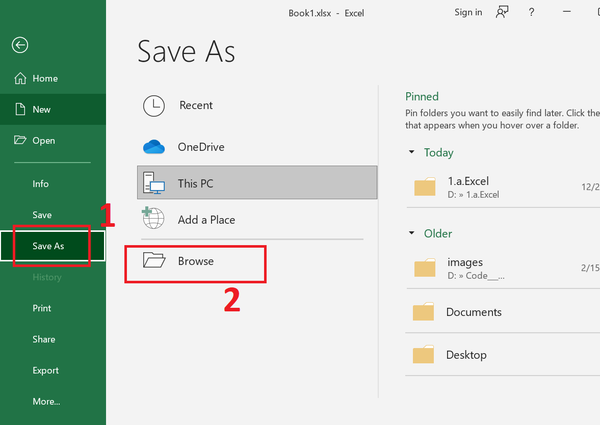600x425 pixels.
Task: Open the Export page
Action: (53, 370)
